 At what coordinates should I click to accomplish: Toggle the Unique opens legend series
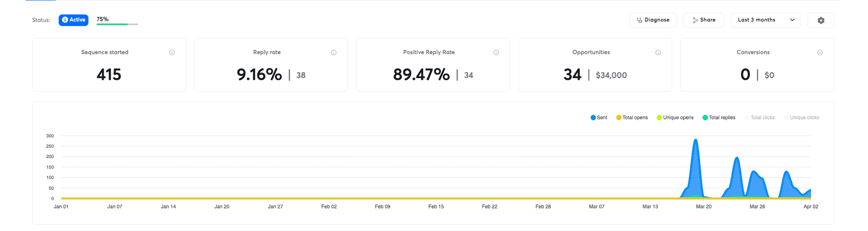tap(675, 118)
